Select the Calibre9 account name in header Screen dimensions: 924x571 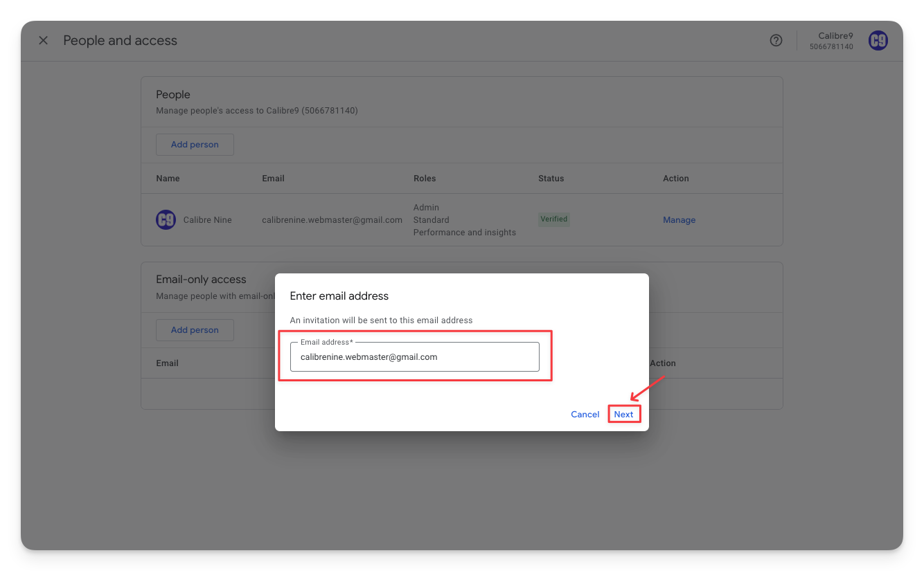(835, 36)
